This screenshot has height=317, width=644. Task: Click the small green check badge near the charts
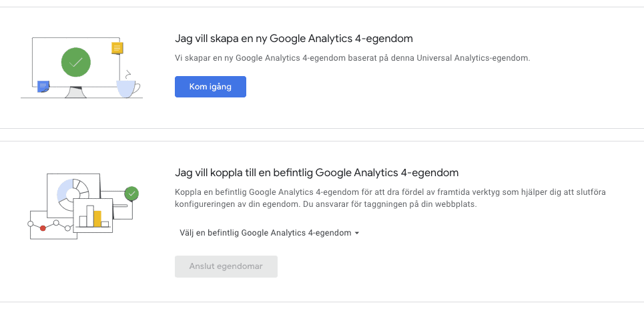132,194
